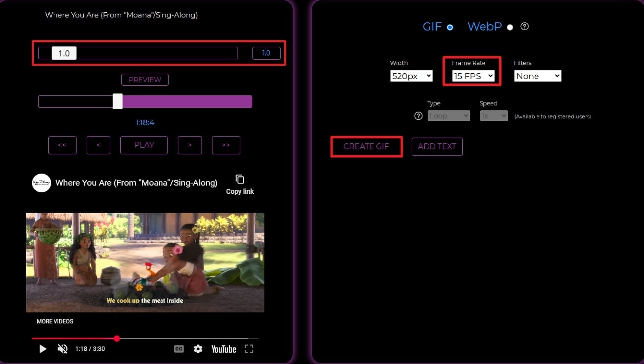Image resolution: width=644 pixels, height=364 pixels.
Task: Open video on YouTube logo
Action: coord(223,349)
